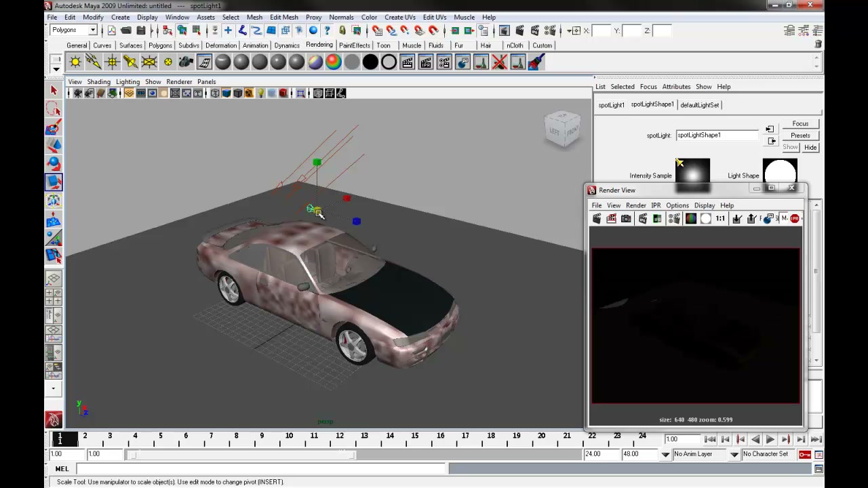Toggle Isolate Select icon in viewport toolbar

[x=301, y=94]
